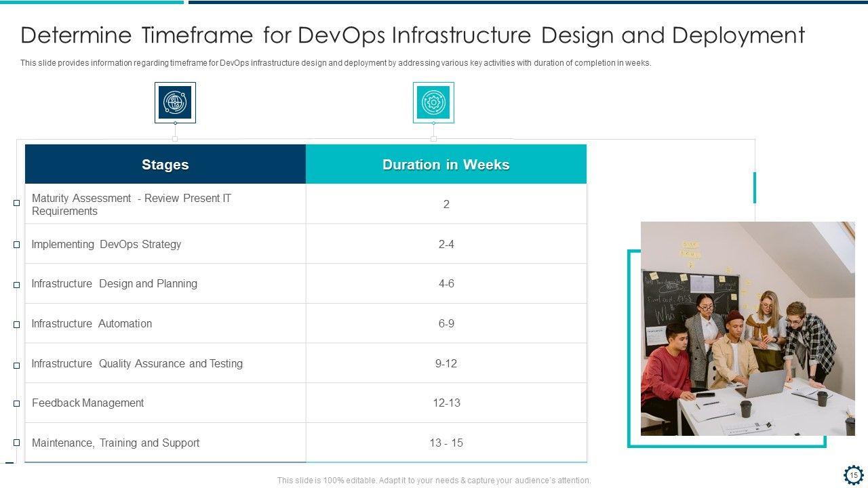Click the dark blue globe network icon
The image size is (868, 488).
pyautogui.click(x=175, y=102)
